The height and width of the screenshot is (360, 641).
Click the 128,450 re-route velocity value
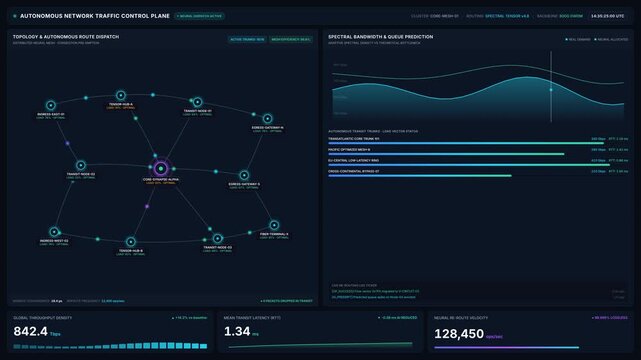459,334
